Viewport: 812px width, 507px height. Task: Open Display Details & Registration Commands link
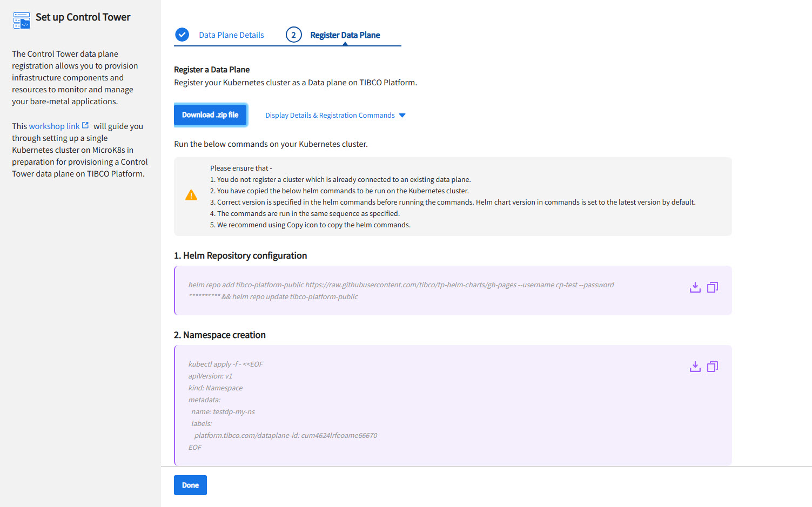coord(330,116)
